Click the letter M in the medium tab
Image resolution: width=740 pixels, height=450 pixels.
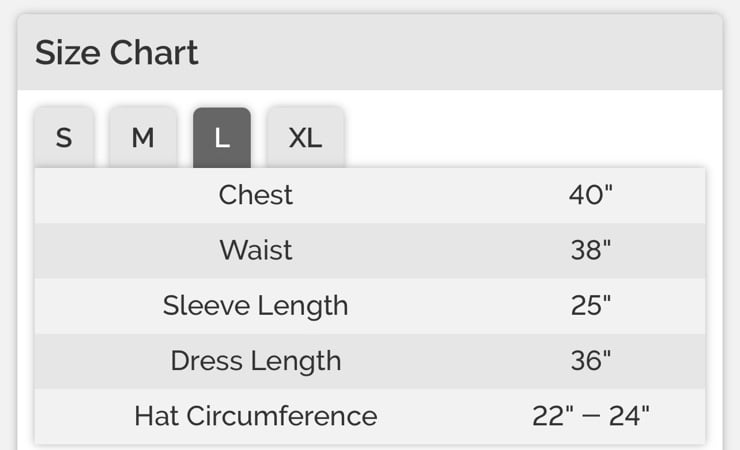click(x=143, y=138)
